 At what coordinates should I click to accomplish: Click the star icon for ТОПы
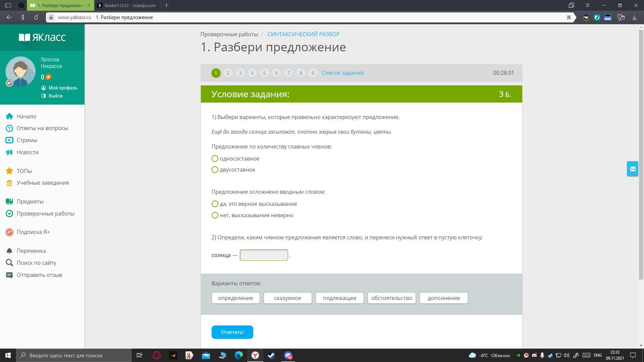[9, 171]
